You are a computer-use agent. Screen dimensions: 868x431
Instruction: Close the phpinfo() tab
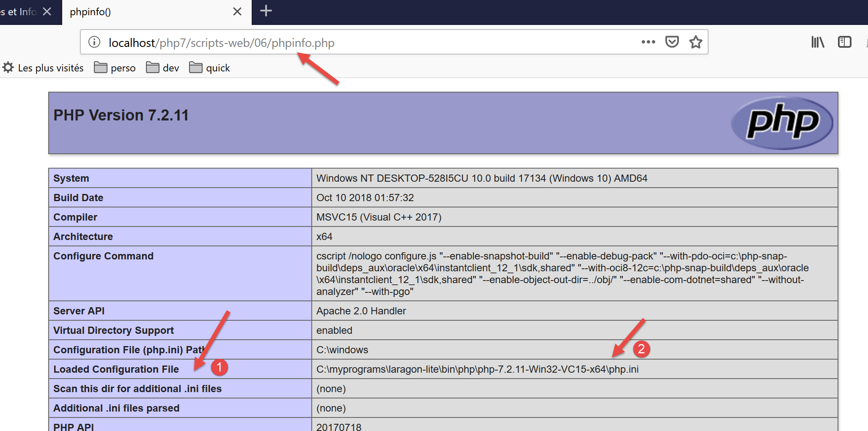point(237,12)
